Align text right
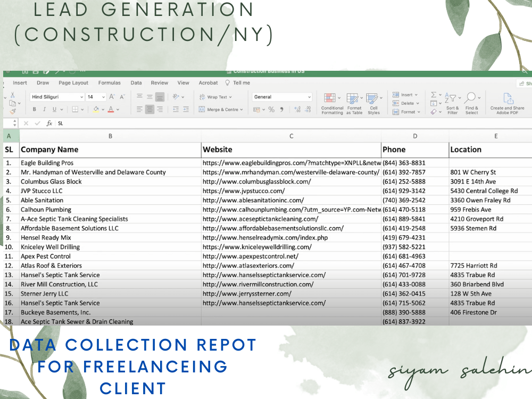 click(160, 109)
